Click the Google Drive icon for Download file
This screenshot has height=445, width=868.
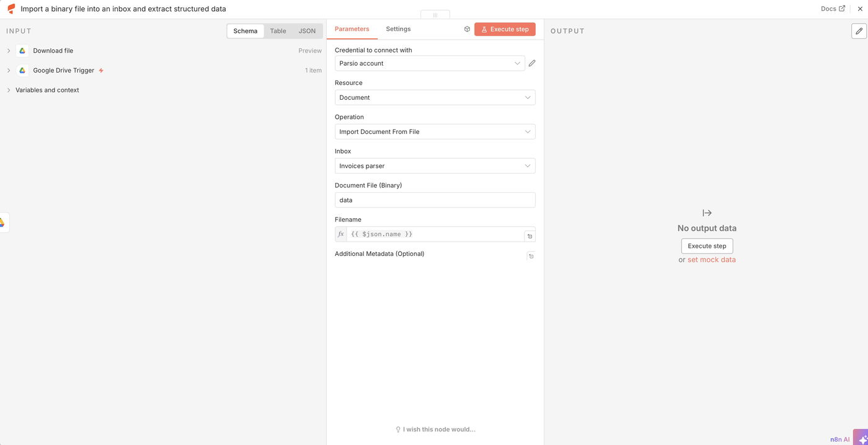(22, 51)
